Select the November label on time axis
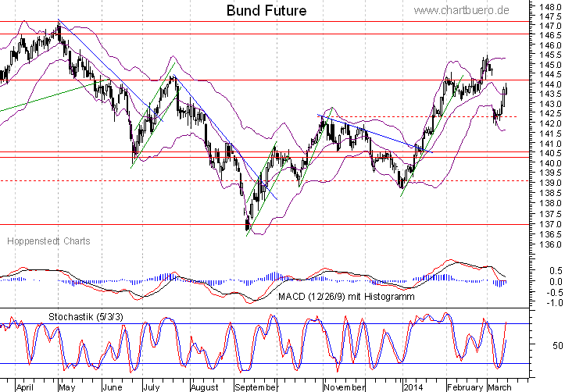 344,387
